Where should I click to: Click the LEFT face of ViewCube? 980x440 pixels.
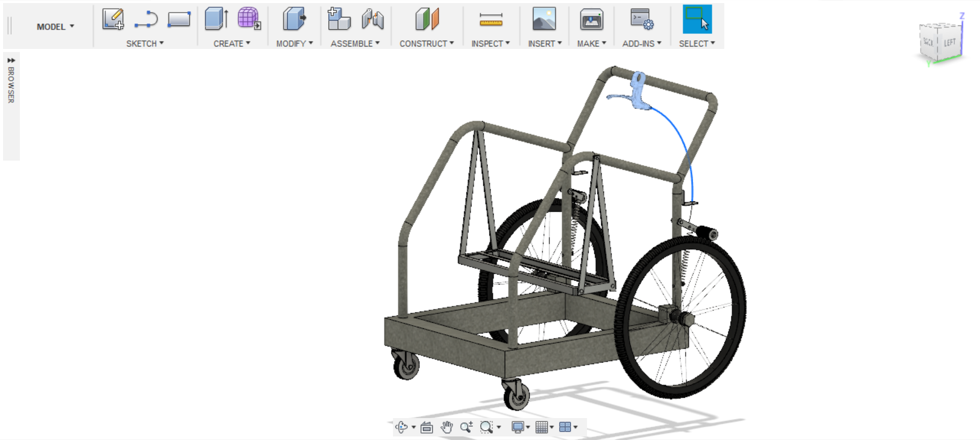[x=949, y=43]
